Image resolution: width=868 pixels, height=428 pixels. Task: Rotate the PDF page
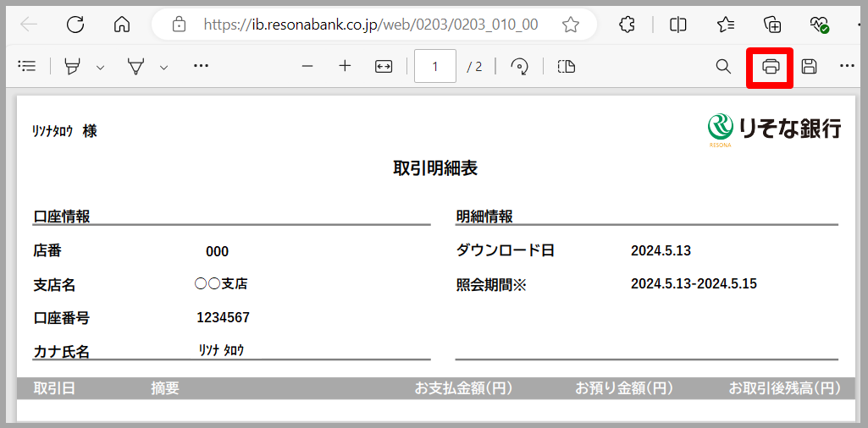coord(519,67)
